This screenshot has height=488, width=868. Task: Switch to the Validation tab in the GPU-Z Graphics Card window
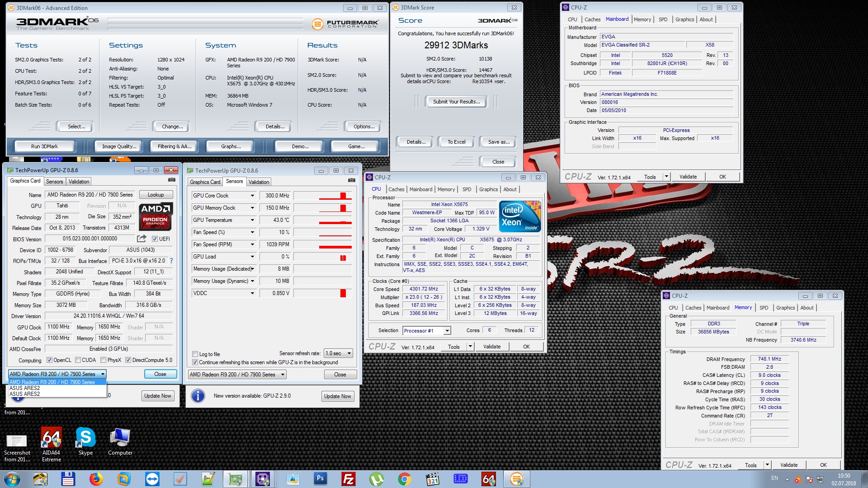pyautogui.click(x=79, y=182)
